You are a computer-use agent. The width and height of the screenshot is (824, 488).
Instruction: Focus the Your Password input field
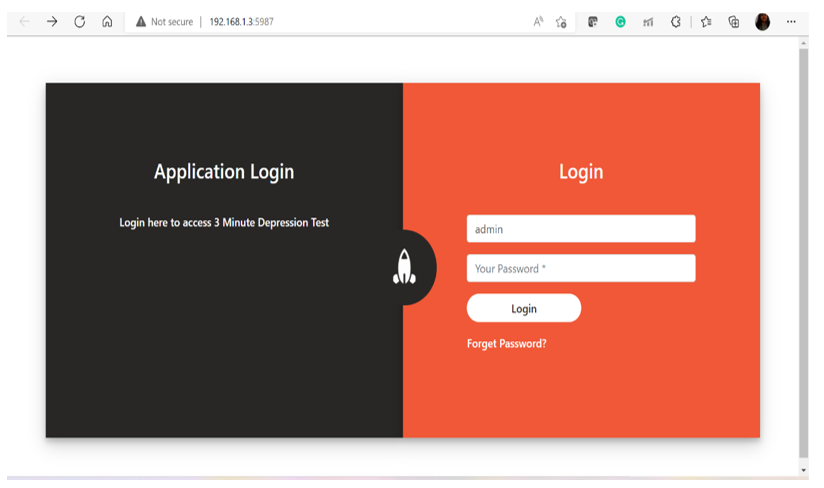(x=580, y=268)
